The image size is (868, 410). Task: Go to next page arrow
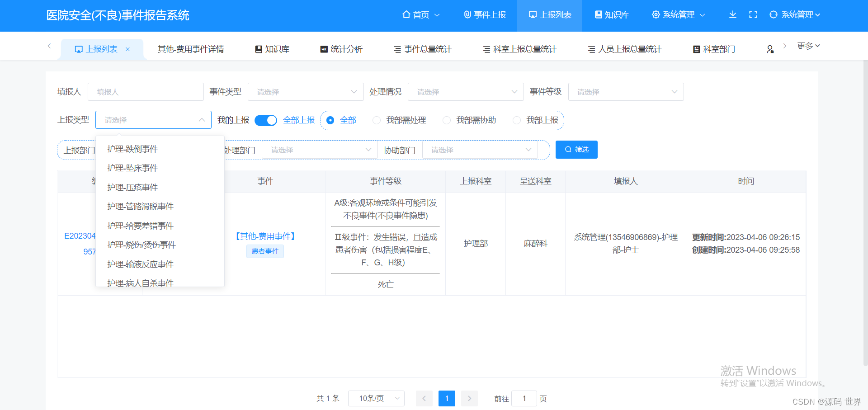coord(469,398)
